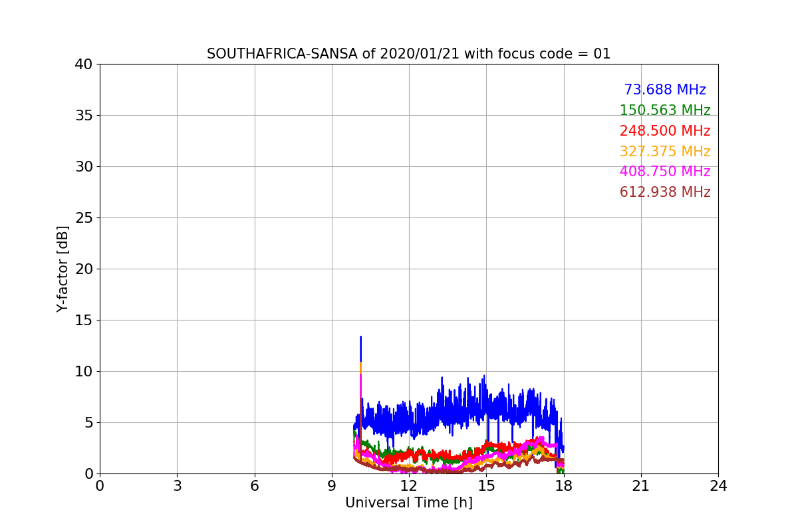Click the y-axis tick label 30
This screenshot has width=798, height=532.
pos(84,167)
